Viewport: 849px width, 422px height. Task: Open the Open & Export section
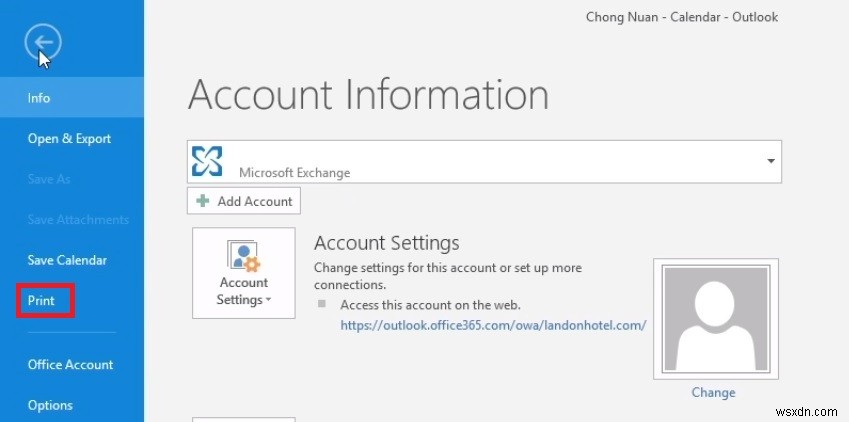(x=69, y=139)
